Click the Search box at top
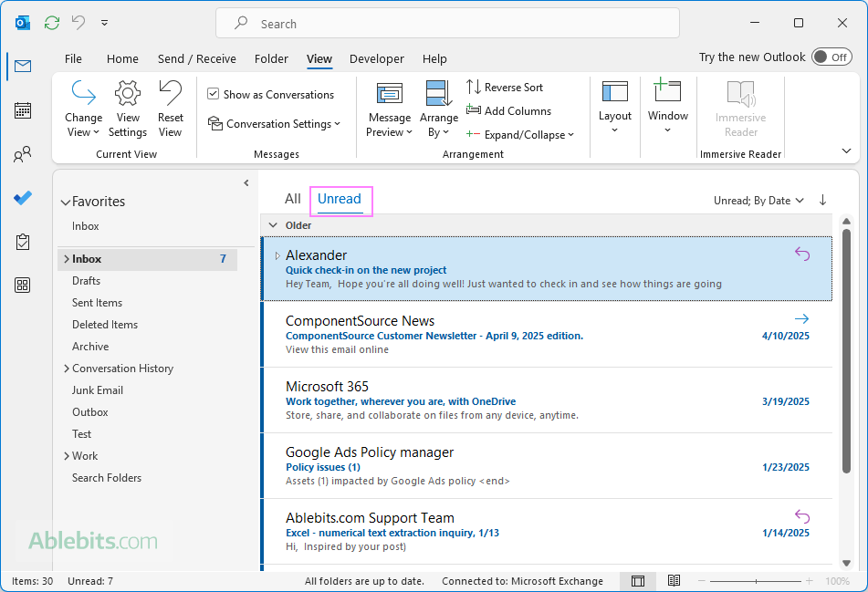 coord(447,24)
